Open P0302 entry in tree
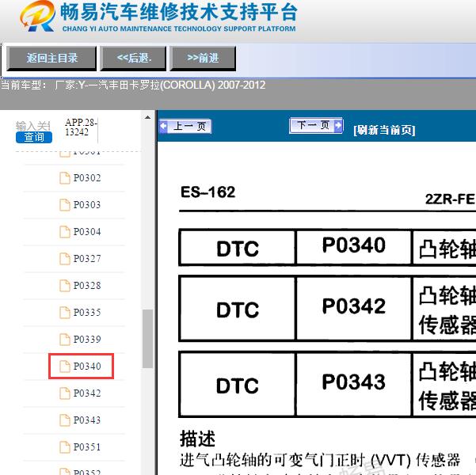Viewport: 476px width, 475px height. (x=87, y=178)
